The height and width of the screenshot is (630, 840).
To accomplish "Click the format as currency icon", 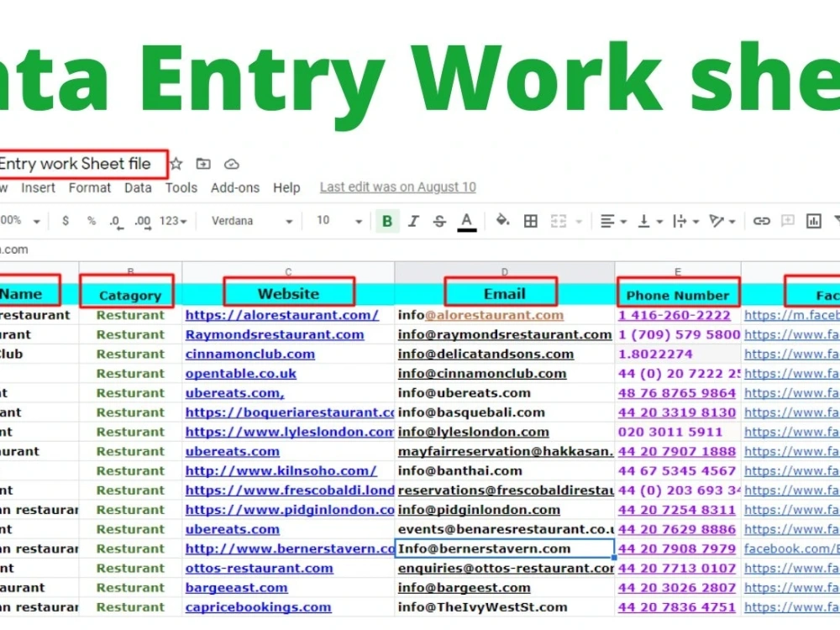I will coord(66,220).
